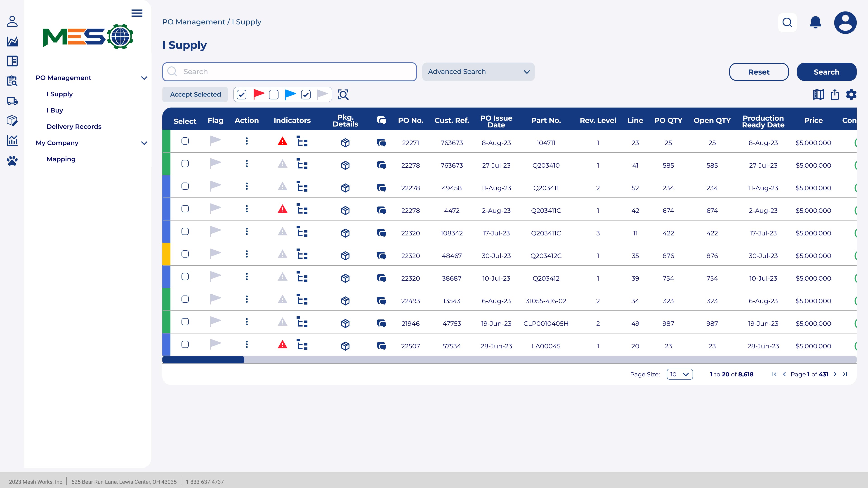The image size is (868, 488).
Task: Open the I Buy menu item
Action: click(x=55, y=110)
